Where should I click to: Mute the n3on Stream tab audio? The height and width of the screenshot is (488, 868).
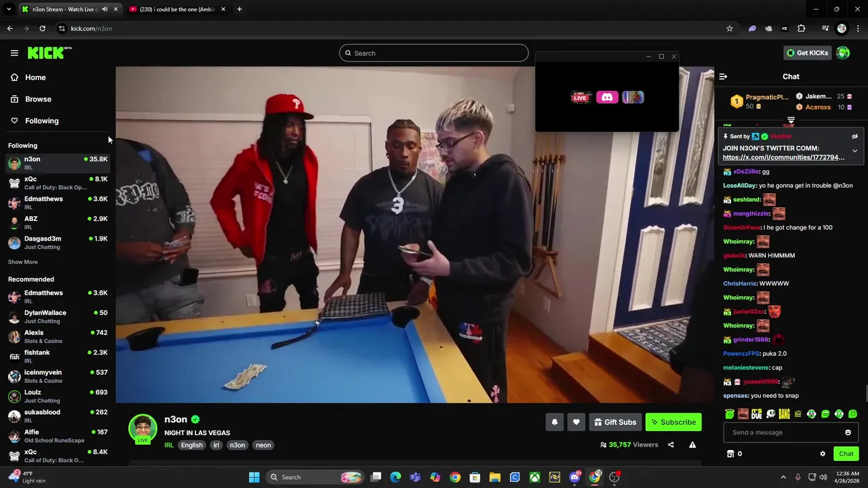104,9
